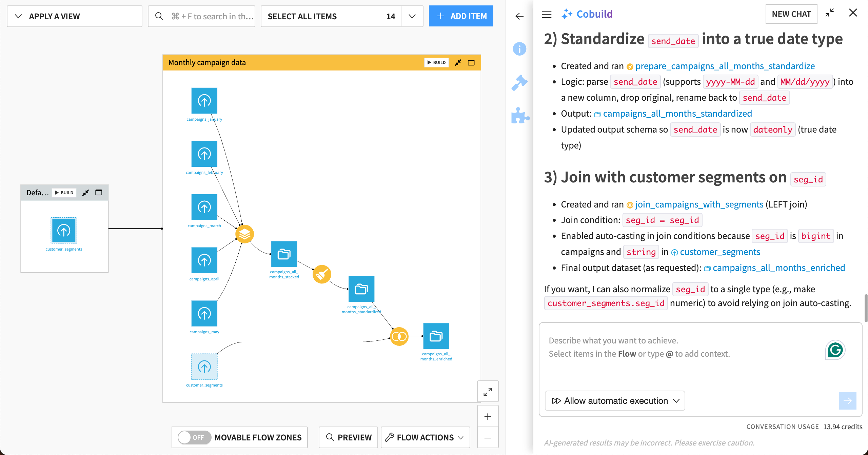Collapse the Default zone
Screen dimensions: 868x455
85,193
